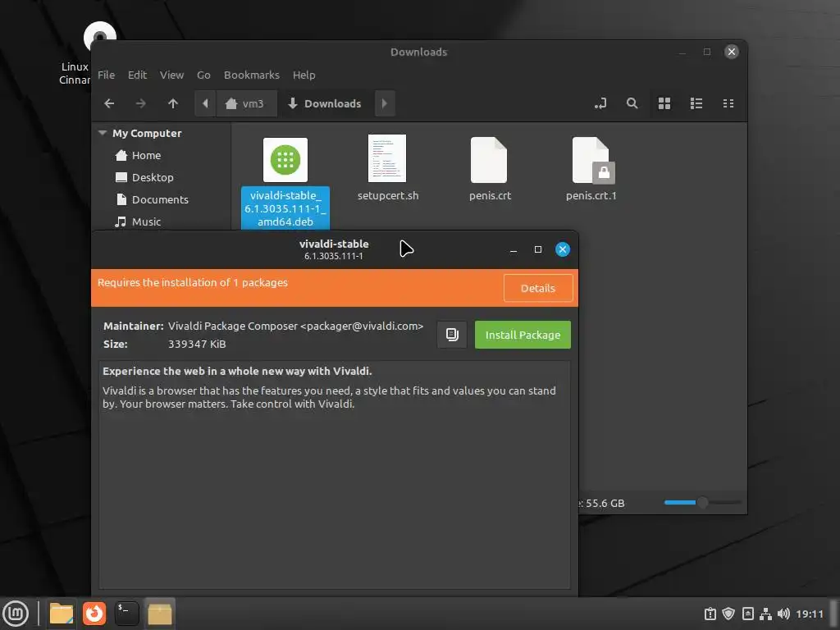Open Music in the sidebar
Screen dimensions: 840x630
click(x=138, y=221)
